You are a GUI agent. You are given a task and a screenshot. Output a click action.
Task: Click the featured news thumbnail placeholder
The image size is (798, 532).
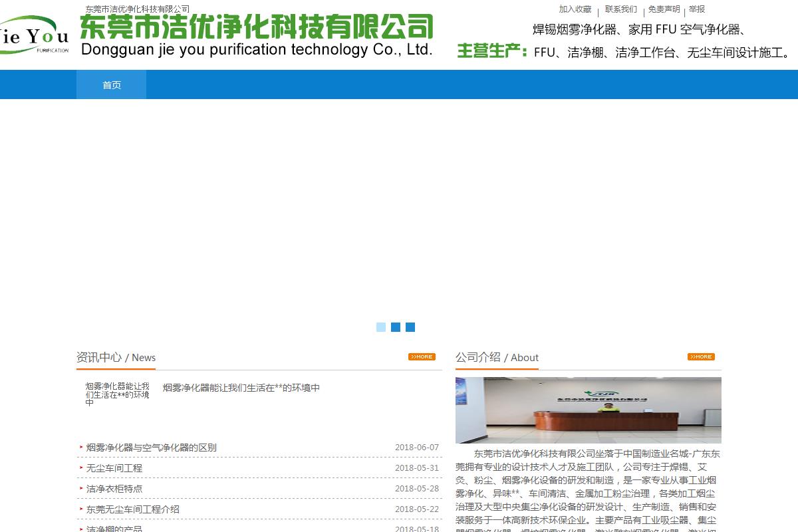click(117, 394)
